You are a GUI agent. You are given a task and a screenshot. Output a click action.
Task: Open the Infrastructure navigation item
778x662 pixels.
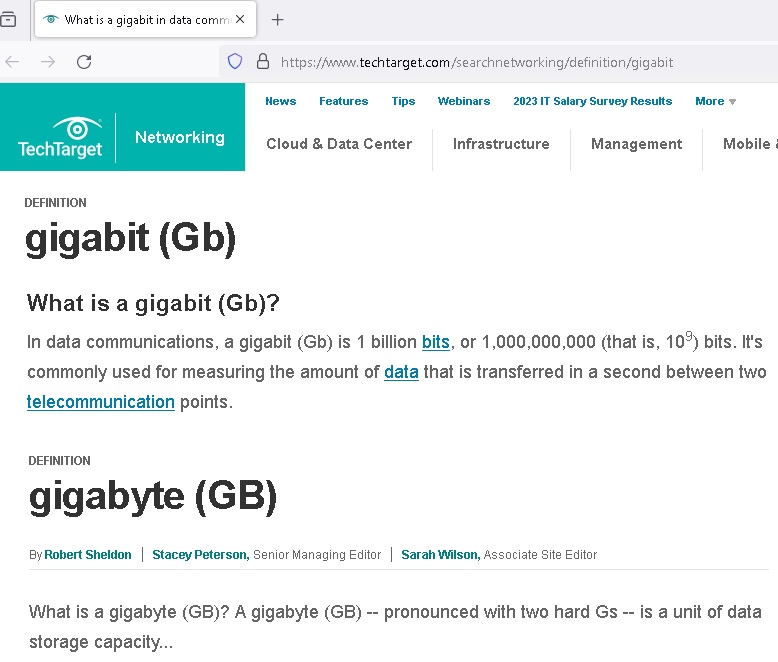(x=501, y=144)
